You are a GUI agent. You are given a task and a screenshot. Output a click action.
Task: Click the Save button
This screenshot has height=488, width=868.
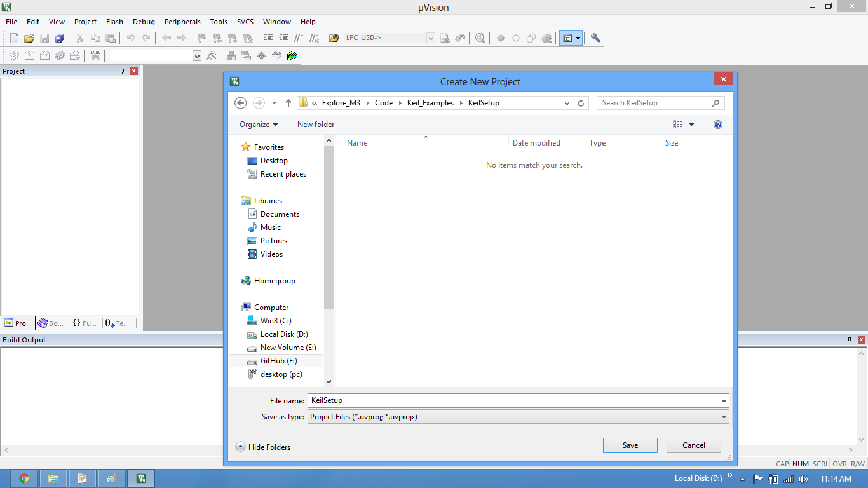click(x=630, y=445)
